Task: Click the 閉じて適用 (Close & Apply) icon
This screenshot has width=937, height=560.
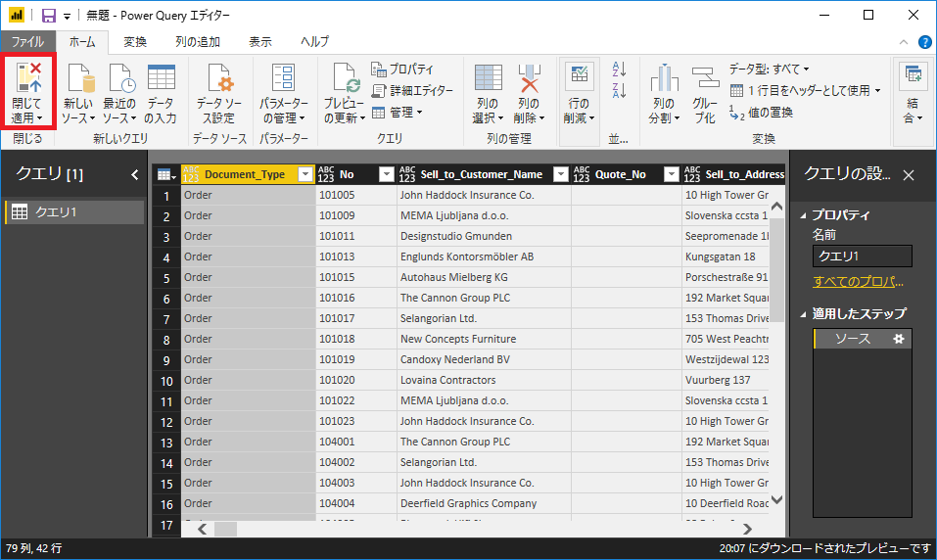Action: 28,78
